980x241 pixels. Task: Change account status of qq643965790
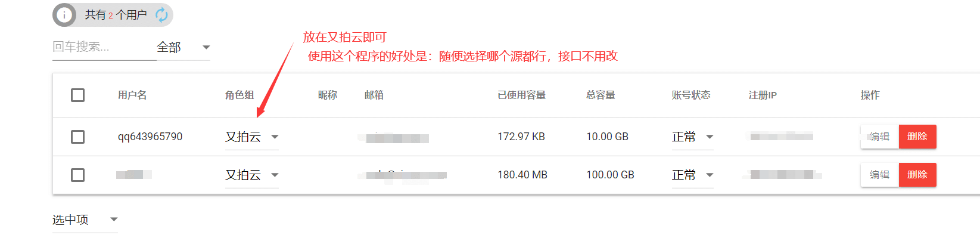pyautogui.click(x=692, y=137)
